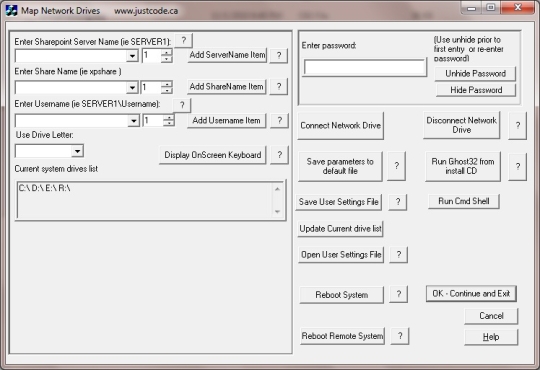Click the Sharepoint Server Name text field

(x=71, y=56)
